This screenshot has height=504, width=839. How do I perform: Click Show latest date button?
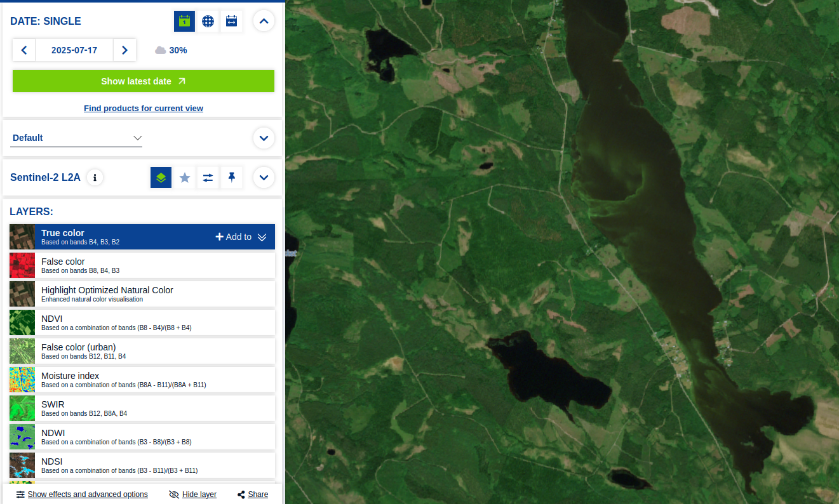click(x=144, y=81)
